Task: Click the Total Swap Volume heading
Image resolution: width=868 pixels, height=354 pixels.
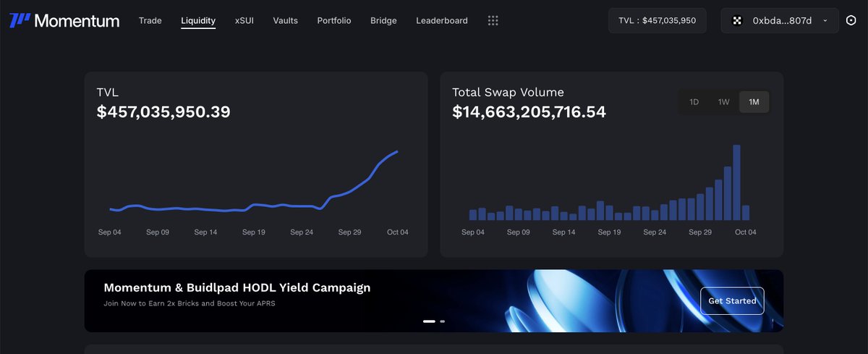Action: 508,92
